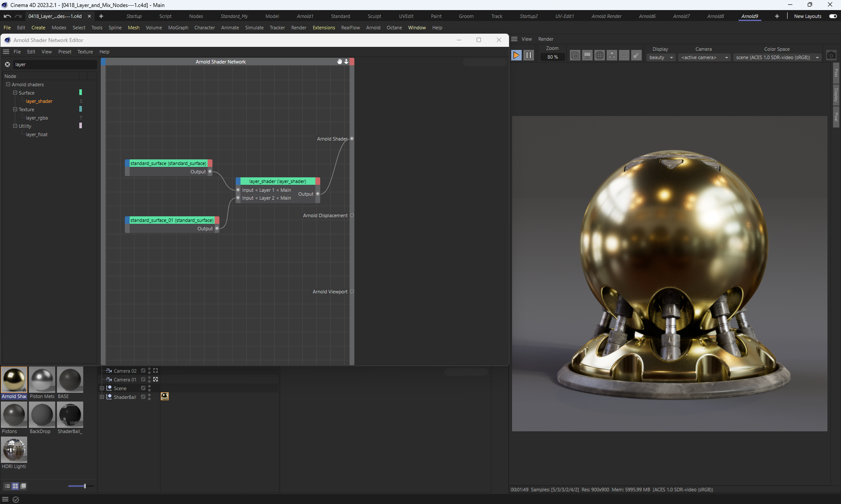Click the Camera 01 object icon
Screen dimensions: 841x504
pyautogui.click(x=109, y=380)
